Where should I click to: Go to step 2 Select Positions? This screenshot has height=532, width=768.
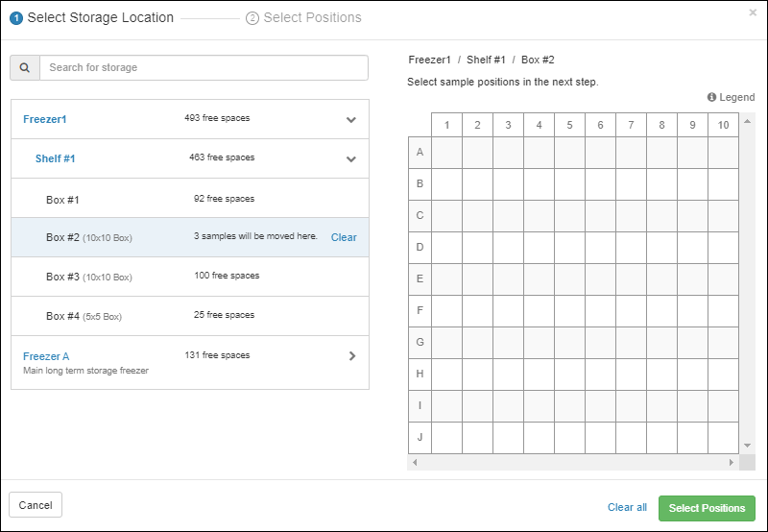(x=303, y=17)
